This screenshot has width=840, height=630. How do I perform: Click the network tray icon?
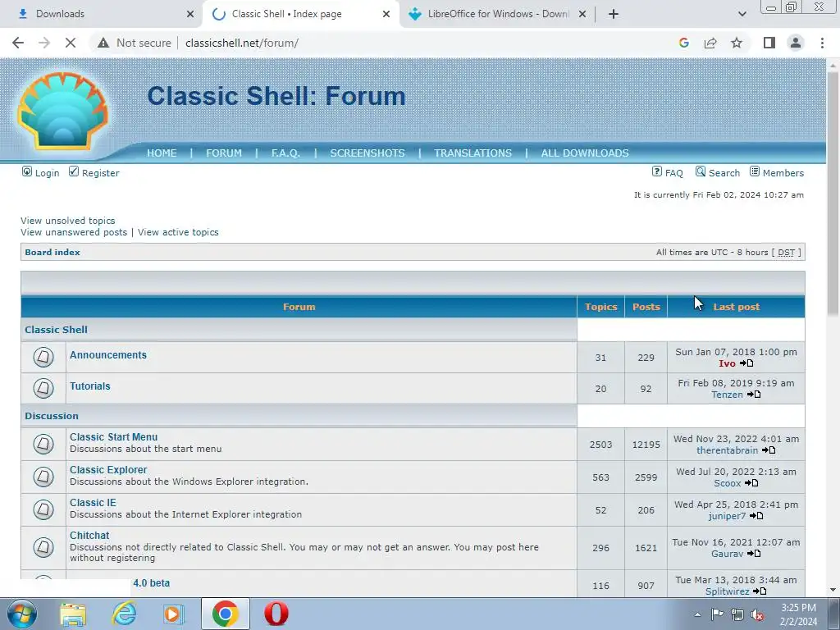737,615
